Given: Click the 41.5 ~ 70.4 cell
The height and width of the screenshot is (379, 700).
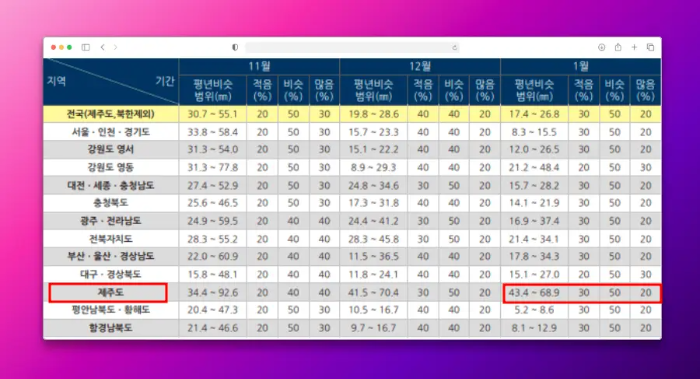Looking at the screenshot, I should click(374, 292).
